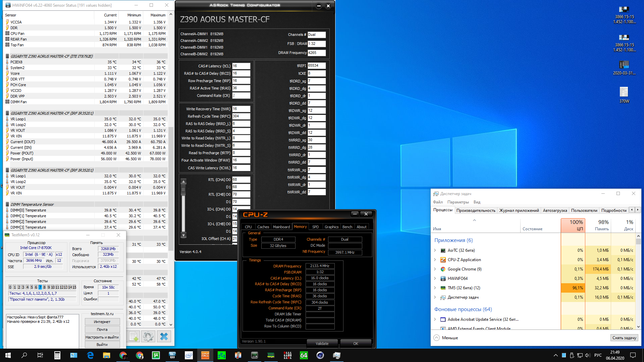Click Снять задачу button
Image resolution: width=644 pixels, height=362 pixels.
click(624, 338)
